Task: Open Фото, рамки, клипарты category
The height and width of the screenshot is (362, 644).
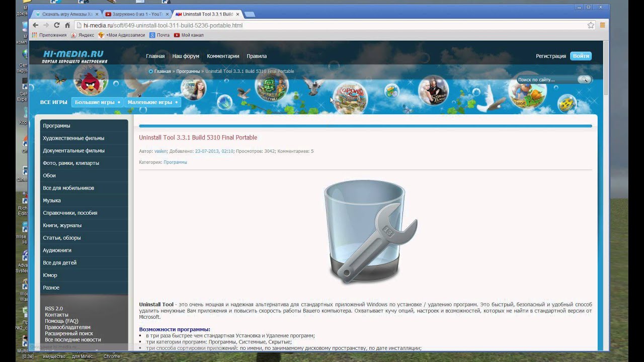Action: point(84,163)
